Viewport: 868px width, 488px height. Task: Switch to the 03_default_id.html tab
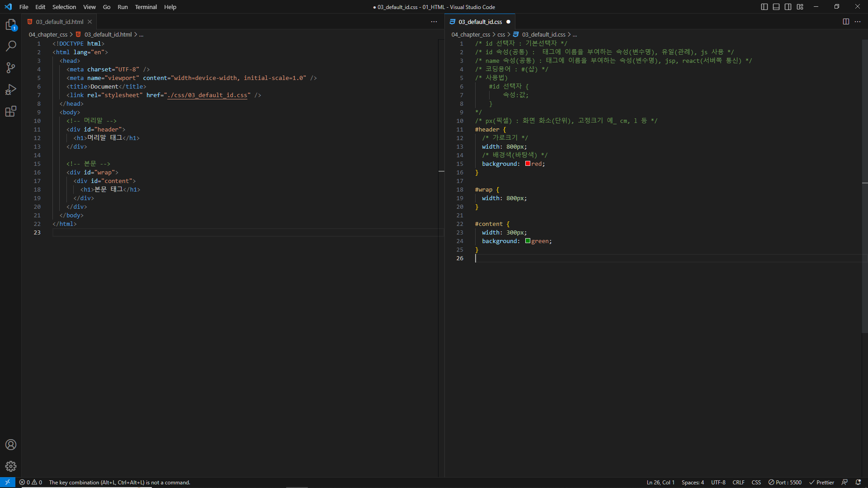pyautogui.click(x=59, y=22)
